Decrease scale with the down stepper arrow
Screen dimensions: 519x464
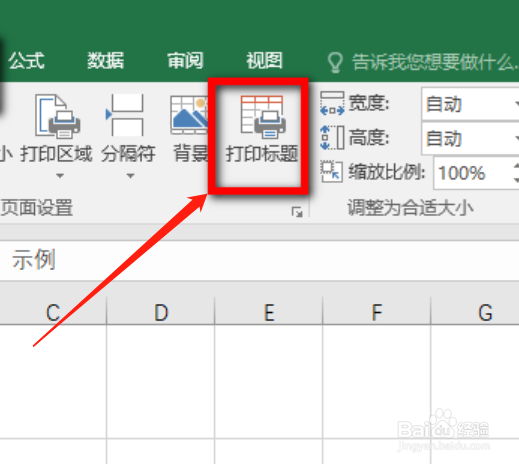[x=516, y=180]
